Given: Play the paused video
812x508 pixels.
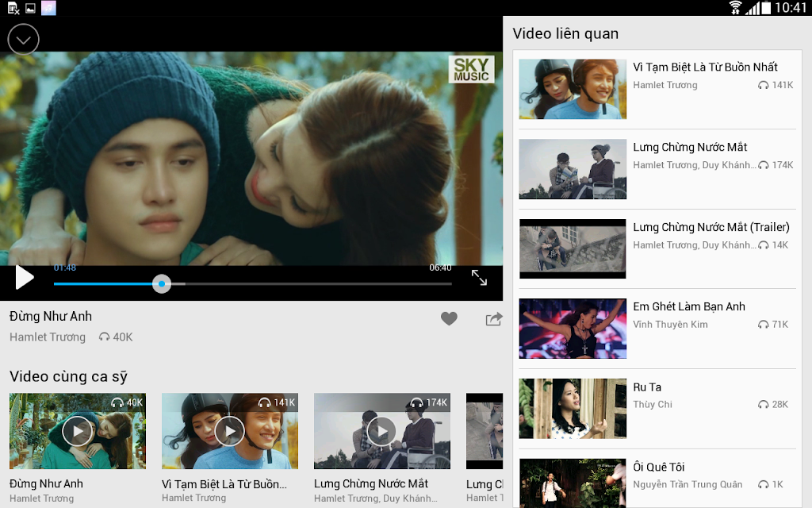Looking at the screenshot, I should pyautogui.click(x=25, y=277).
